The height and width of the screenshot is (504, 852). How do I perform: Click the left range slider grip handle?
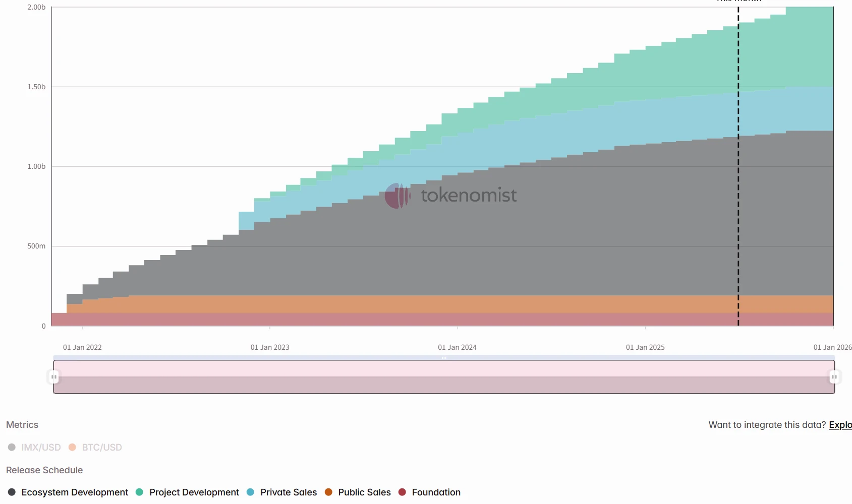53,376
